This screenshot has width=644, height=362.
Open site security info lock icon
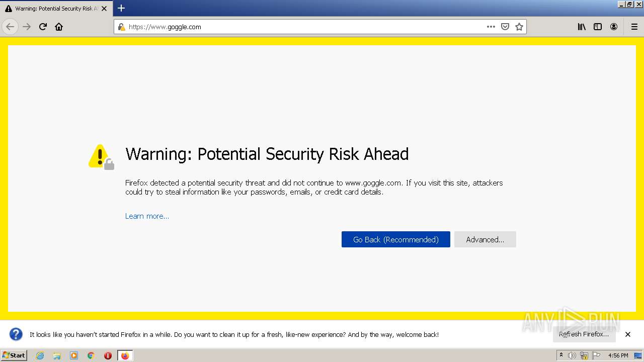(121, 27)
